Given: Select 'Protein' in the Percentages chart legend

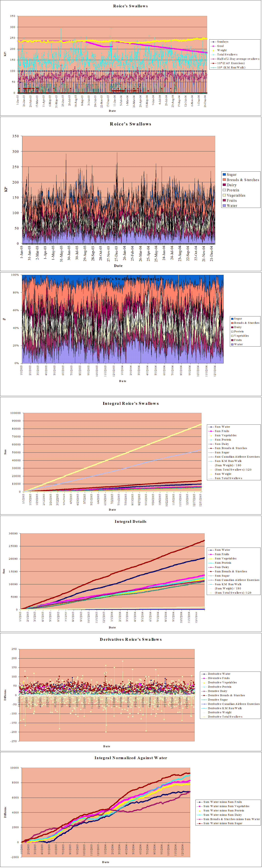Looking at the screenshot, I should pyautogui.click(x=239, y=332).
